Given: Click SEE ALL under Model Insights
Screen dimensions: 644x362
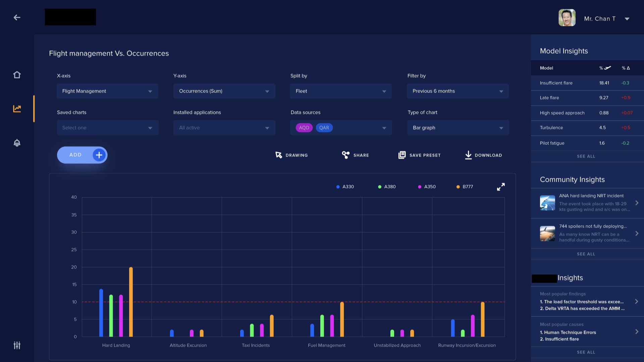Looking at the screenshot, I should click(586, 157).
